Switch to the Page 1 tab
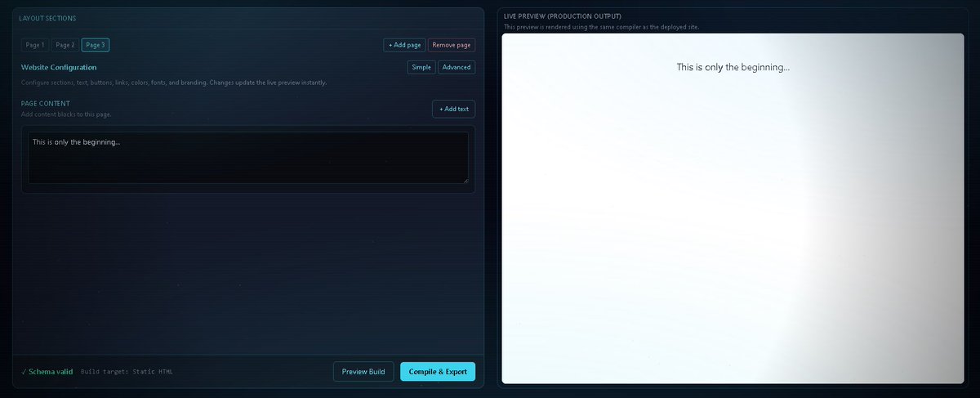980x398 pixels. tap(35, 45)
